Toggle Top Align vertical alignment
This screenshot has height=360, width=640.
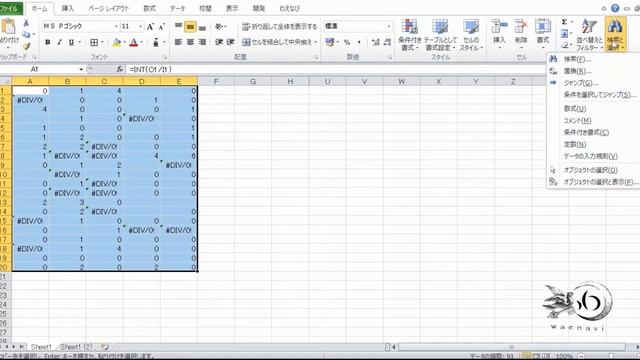point(178,27)
